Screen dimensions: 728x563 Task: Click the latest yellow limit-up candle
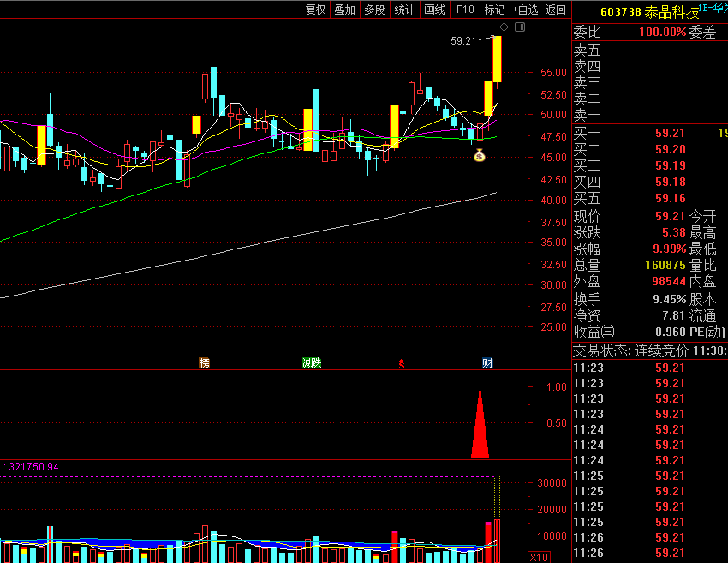point(498,59)
